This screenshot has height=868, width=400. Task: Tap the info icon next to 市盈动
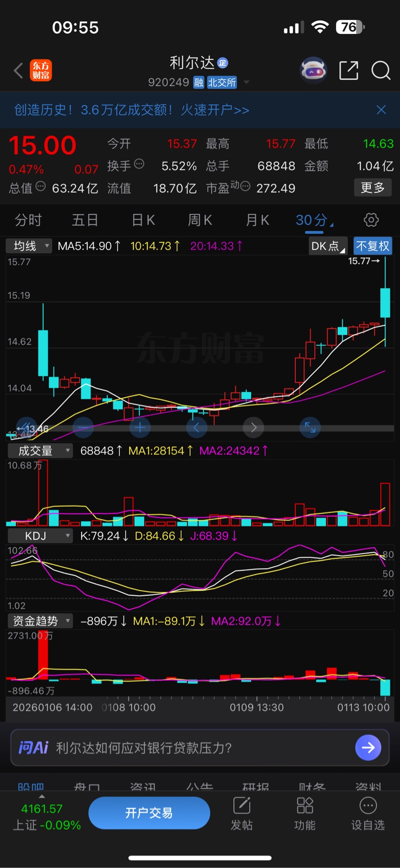click(245, 186)
